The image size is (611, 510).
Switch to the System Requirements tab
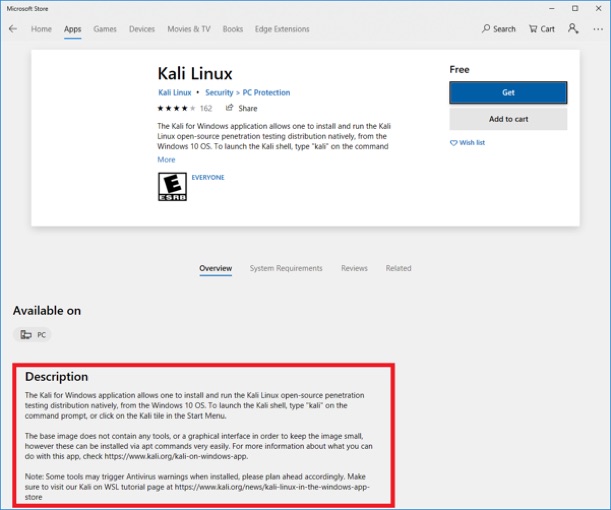286,268
